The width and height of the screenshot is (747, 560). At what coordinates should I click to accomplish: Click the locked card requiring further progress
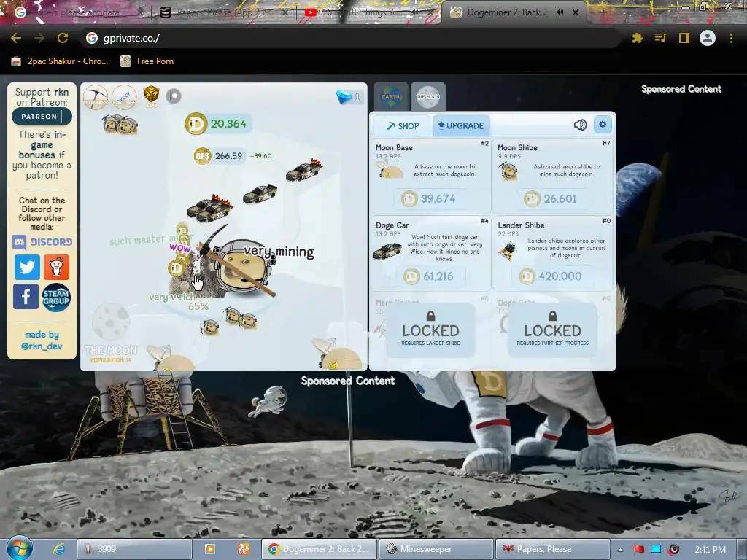coord(553,330)
